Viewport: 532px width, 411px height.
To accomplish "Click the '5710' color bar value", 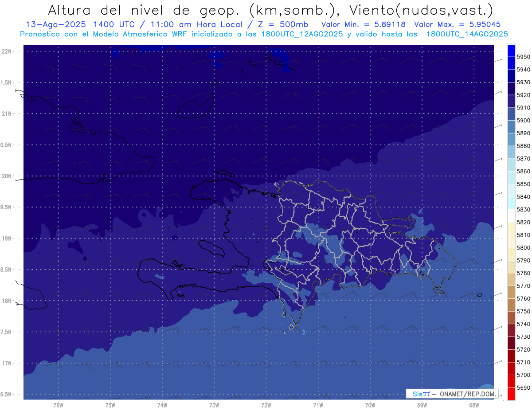I will (x=524, y=362).
